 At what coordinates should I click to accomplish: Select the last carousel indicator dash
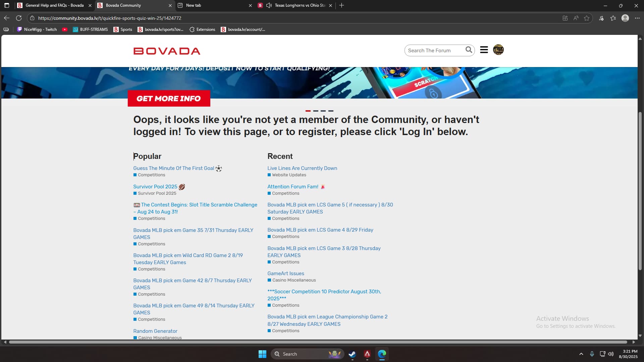331,111
